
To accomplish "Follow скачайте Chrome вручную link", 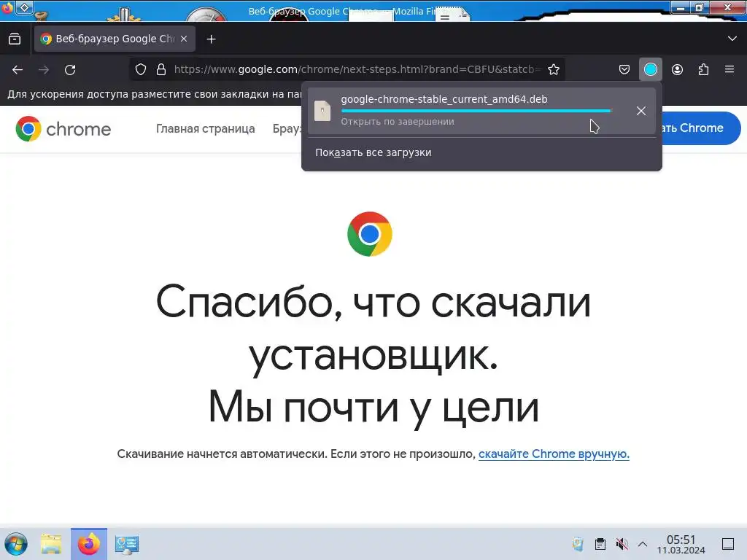I will tap(554, 454).
